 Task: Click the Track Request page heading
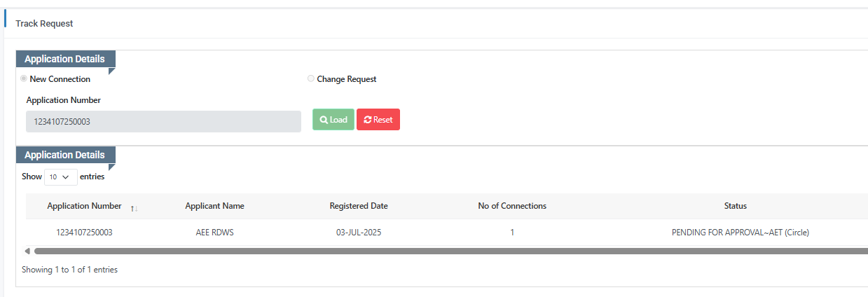tap(44, 24)
